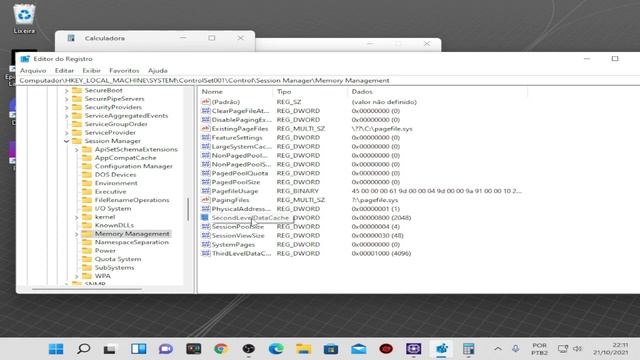Expand the kernel key

pyautogui.click(x=77, y=218)
